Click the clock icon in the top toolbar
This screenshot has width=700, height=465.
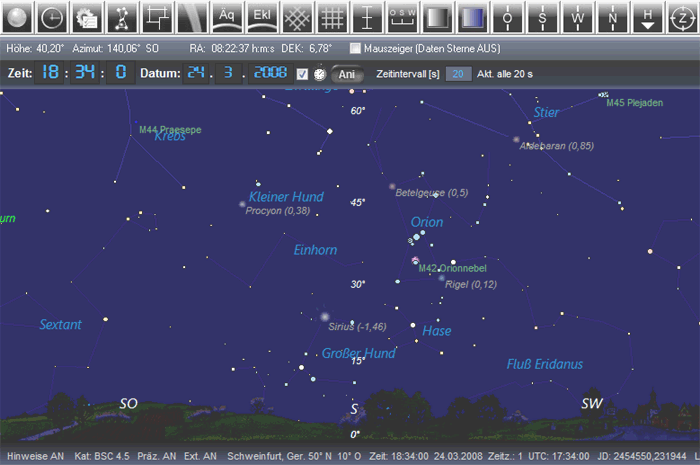click(52, 17)
